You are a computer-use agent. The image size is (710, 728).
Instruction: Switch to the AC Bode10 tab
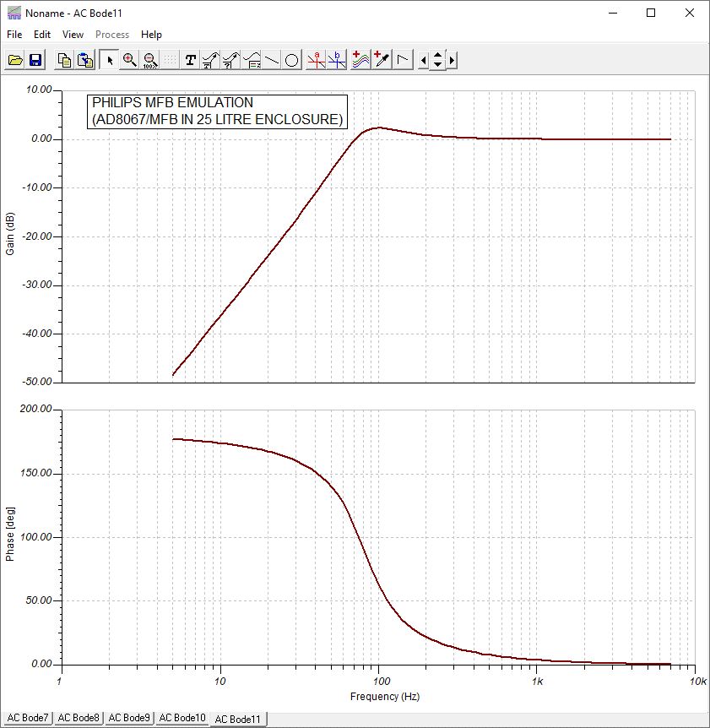pyautogui.click(x=182, y=718)
